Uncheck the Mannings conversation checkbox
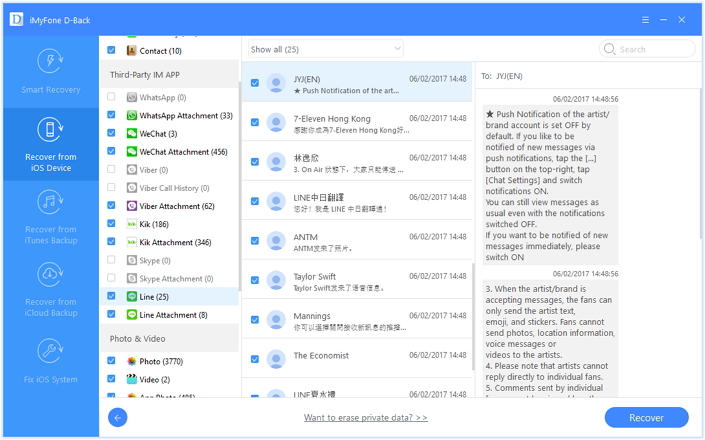This screenshot has height=440, width=705. (255, 320)
